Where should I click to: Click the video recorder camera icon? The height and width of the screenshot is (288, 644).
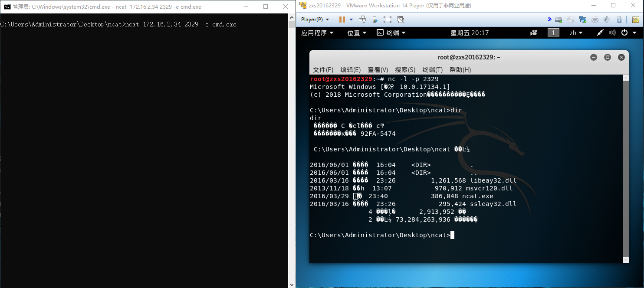pos(534,33)
